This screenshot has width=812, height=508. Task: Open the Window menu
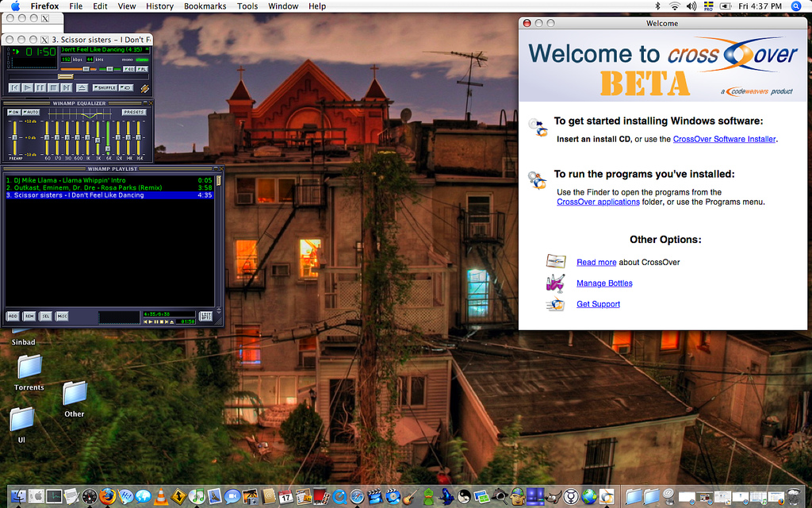pos(283,6)
